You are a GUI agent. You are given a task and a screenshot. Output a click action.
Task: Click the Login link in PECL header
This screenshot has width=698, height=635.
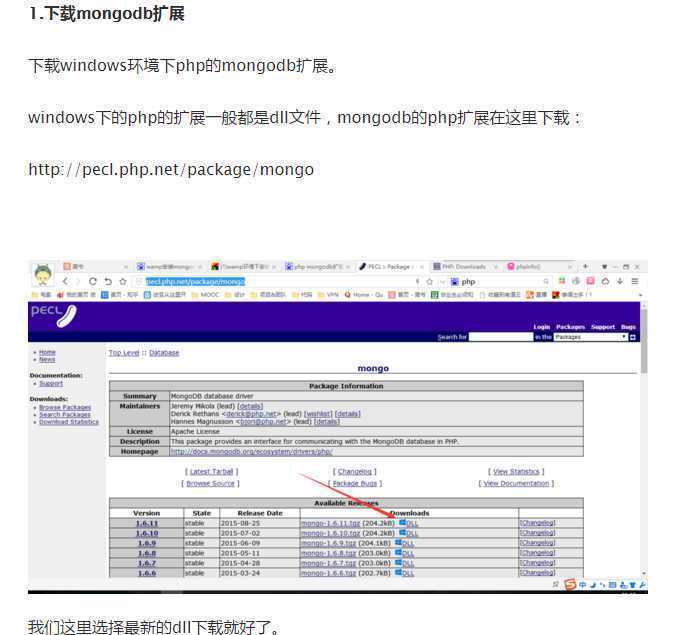coord(542,327)
